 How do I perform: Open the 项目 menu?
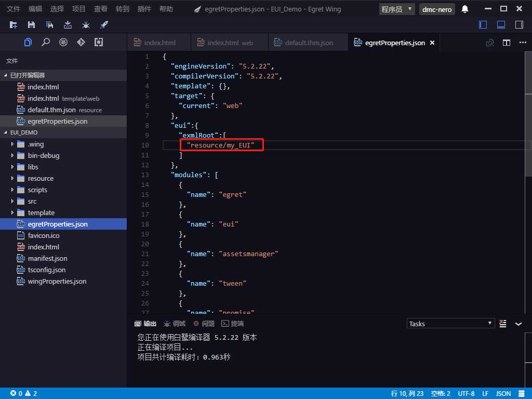(x=79, y=9)
